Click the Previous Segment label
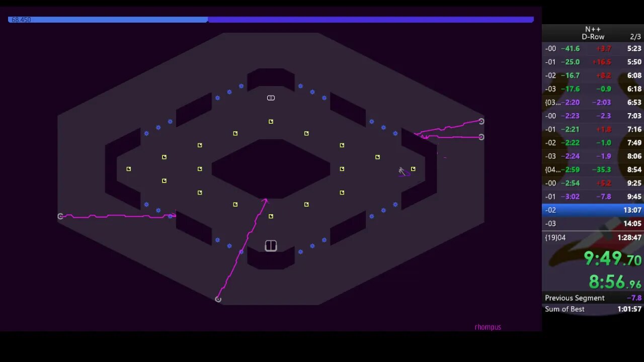 coord(575,298)
